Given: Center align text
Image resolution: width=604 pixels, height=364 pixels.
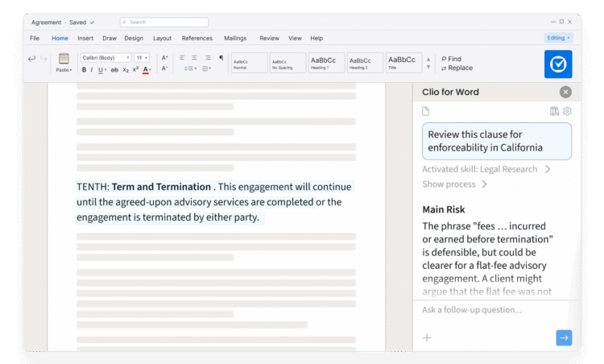Looking at the screenshot, I should 195,58.
